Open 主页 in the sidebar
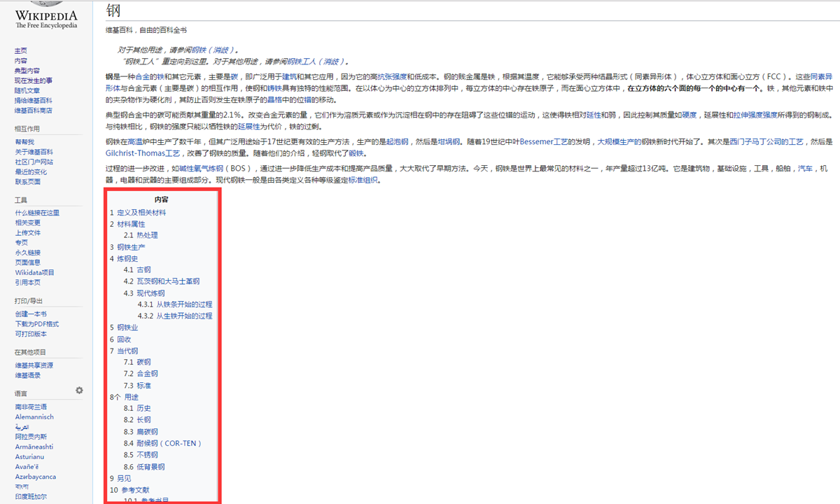 21,51
